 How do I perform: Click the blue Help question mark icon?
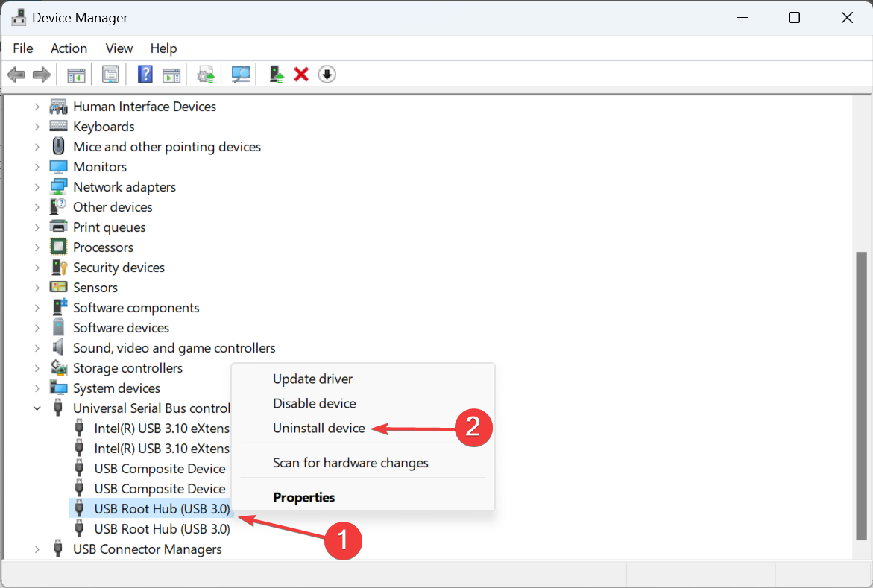145,74
